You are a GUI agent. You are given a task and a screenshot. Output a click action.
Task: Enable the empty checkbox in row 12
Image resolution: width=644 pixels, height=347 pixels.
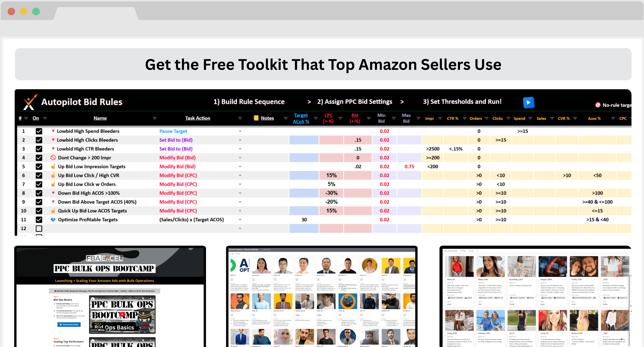39,228
